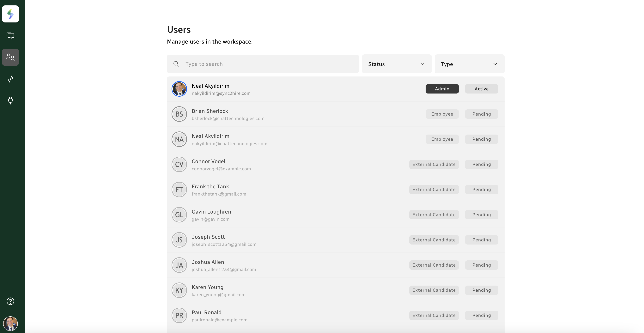Image resolution: width=644 pixels, height=333 pixels.
Task: Click the Active status badge
Action: pyautogui.click(x=482, y=89)
